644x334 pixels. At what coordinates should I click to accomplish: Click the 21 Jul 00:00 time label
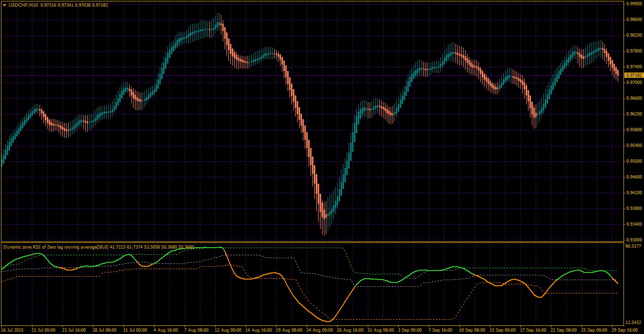43,330
